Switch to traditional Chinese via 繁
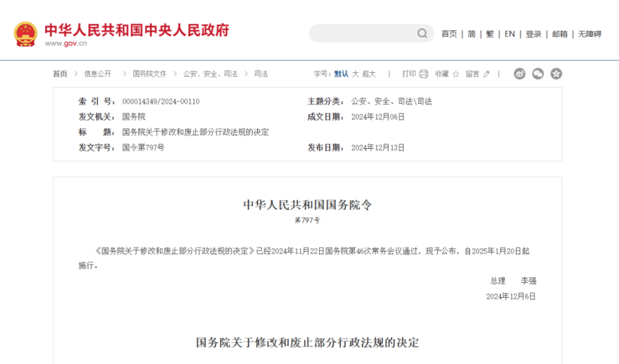 point(490,34)
